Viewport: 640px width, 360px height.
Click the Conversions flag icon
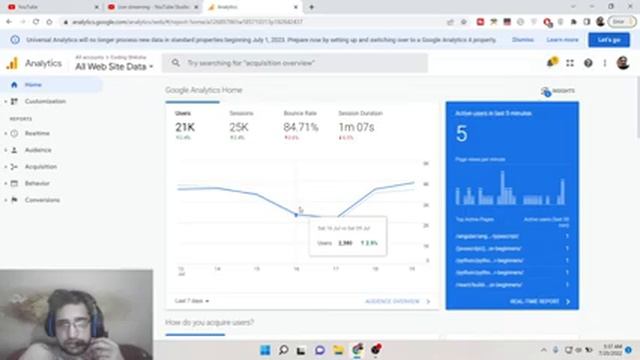(14, 200)
